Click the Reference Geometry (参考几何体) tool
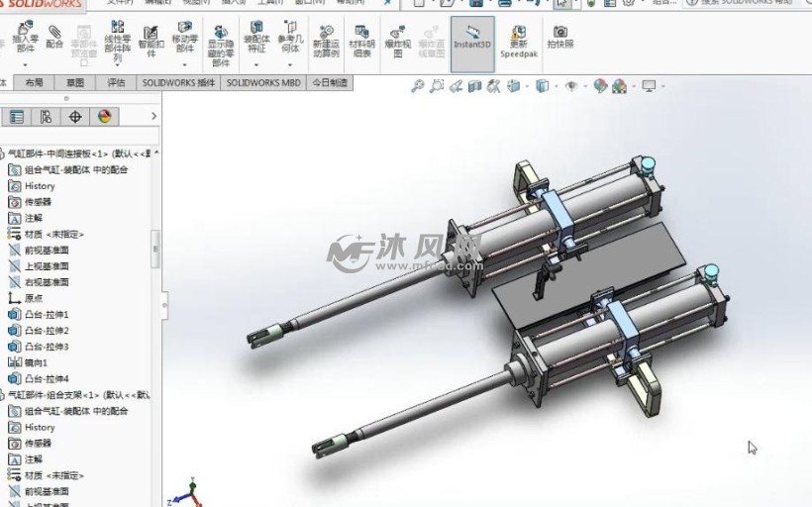 point(290,37)
